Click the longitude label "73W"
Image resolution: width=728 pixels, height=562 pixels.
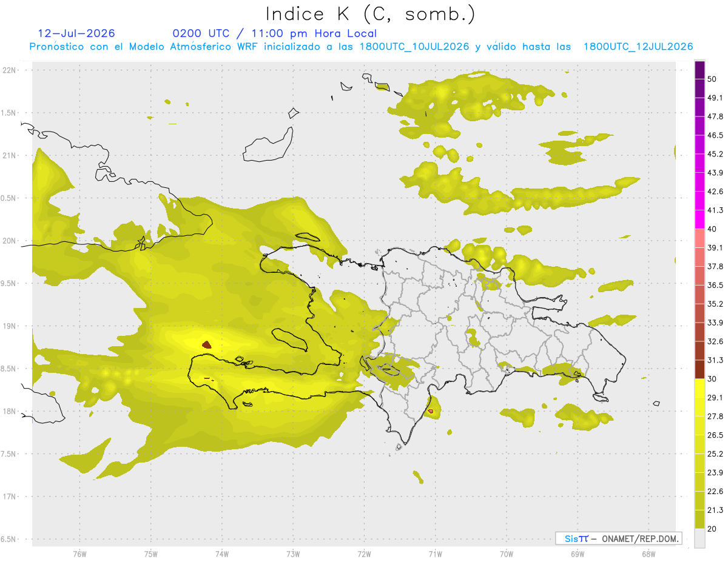coord(293,554)
